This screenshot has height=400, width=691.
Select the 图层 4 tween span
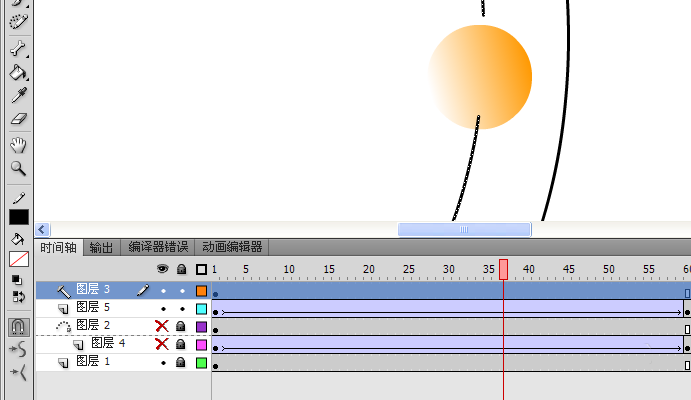tap(448, 344)
